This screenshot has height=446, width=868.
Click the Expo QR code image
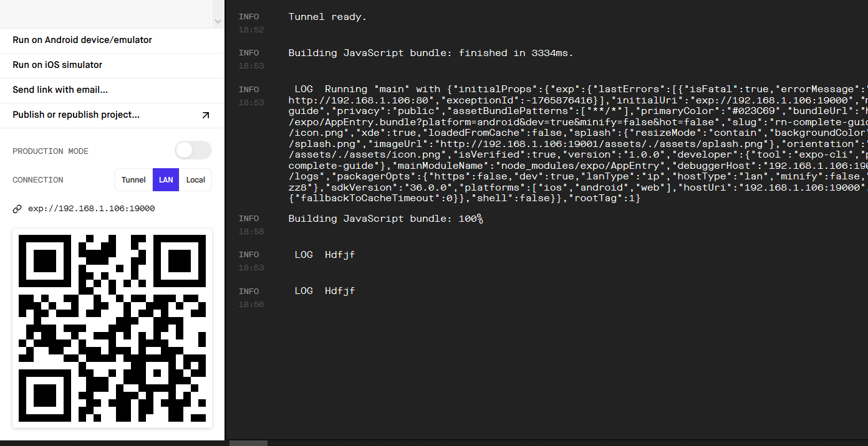pyautogui.click(x=112, y=328)
